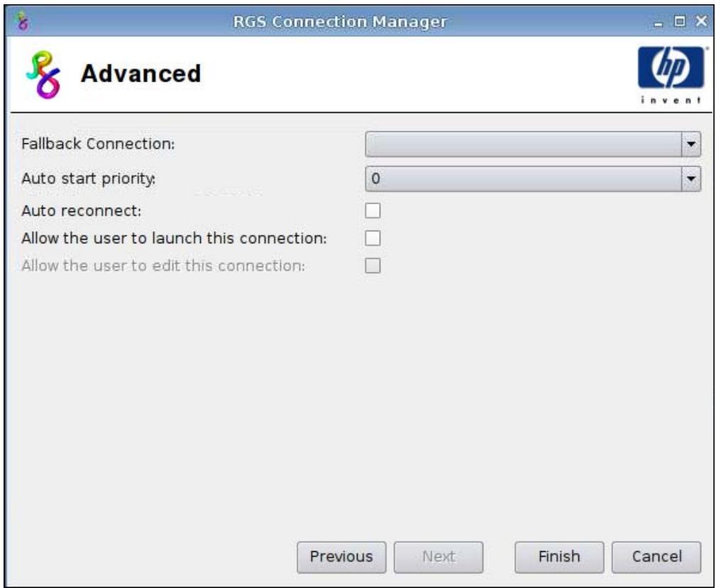
Task: Click the Auto reconnect label
Action: tap(82, 211)
